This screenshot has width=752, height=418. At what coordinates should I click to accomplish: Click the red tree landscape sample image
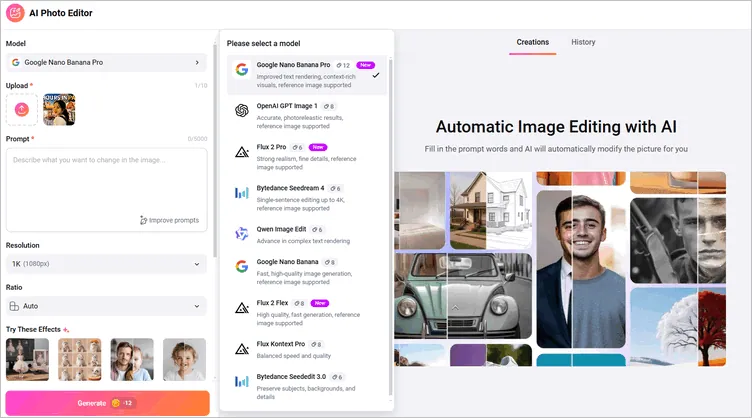coord(678,327)
